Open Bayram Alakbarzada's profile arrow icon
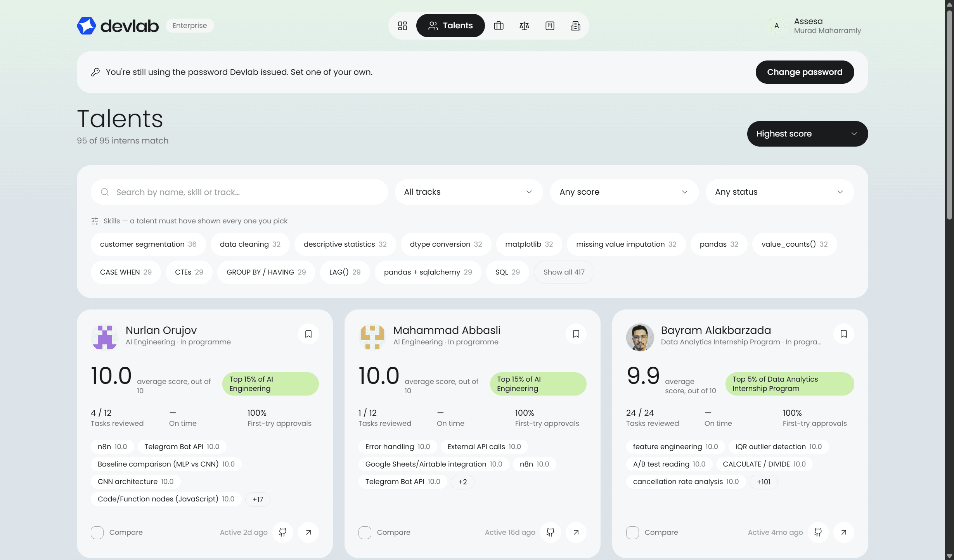 tap(844, 532)
